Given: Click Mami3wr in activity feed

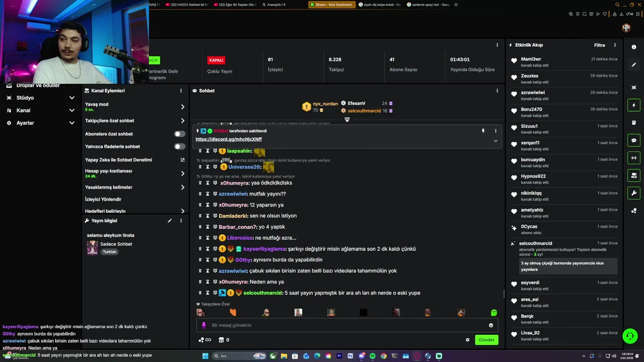Looking at the screenshot, I should click(x=531, y=59).
